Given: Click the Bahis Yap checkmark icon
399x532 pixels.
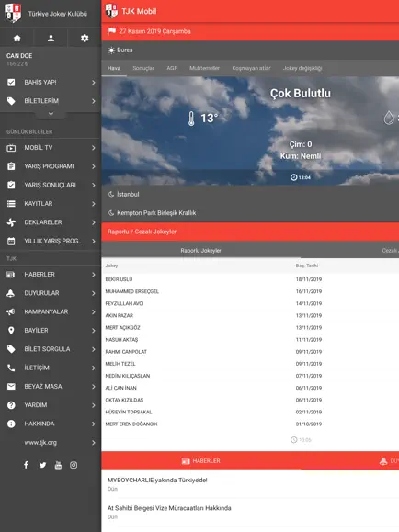Looking at the screenshot, I should click(11, 83).
